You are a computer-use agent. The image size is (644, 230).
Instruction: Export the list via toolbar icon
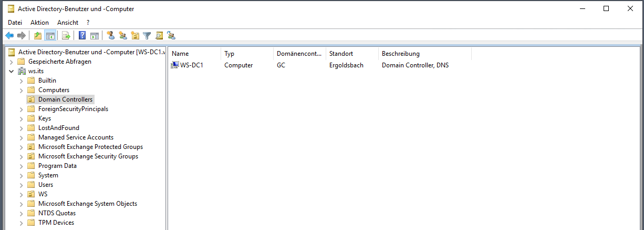(x=66, y=36)
